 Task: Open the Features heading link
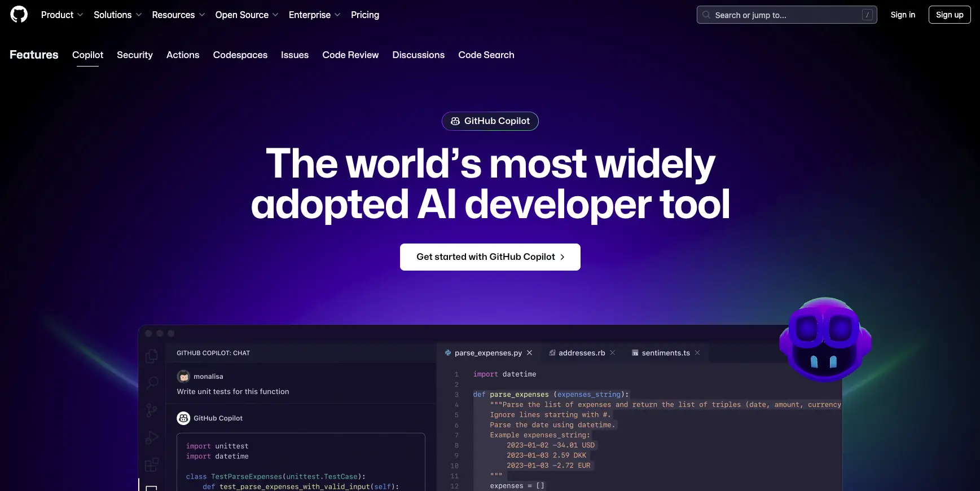(34, 55)
